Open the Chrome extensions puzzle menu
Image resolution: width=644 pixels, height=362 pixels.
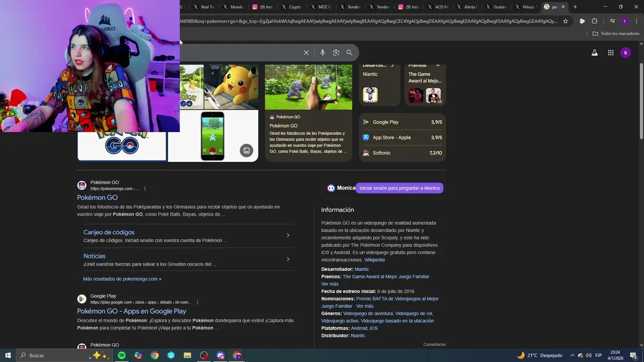coord(595,21)
